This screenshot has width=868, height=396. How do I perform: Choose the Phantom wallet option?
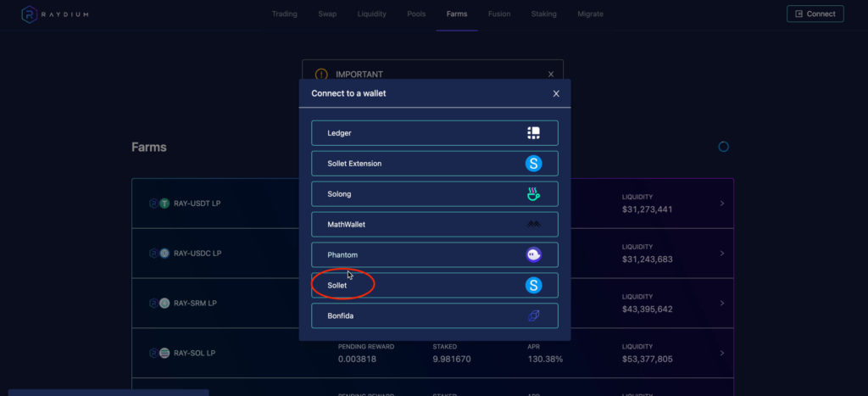click(435, 254)
